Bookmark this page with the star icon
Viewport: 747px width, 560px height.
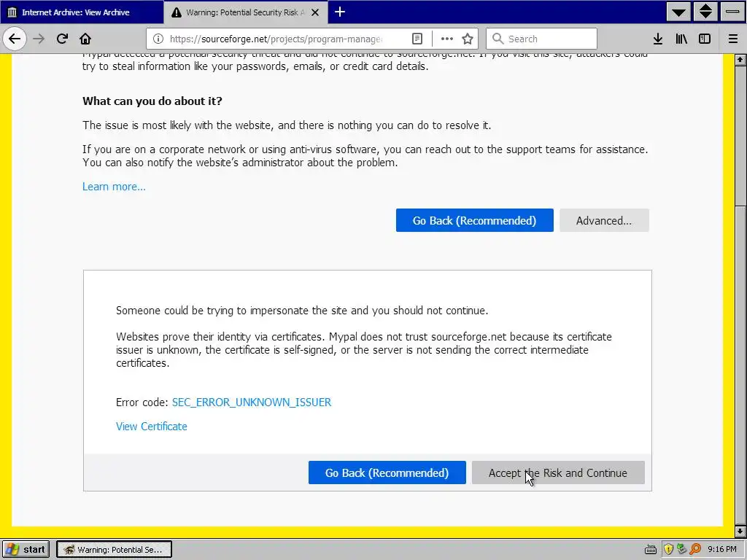click(468, 39)
